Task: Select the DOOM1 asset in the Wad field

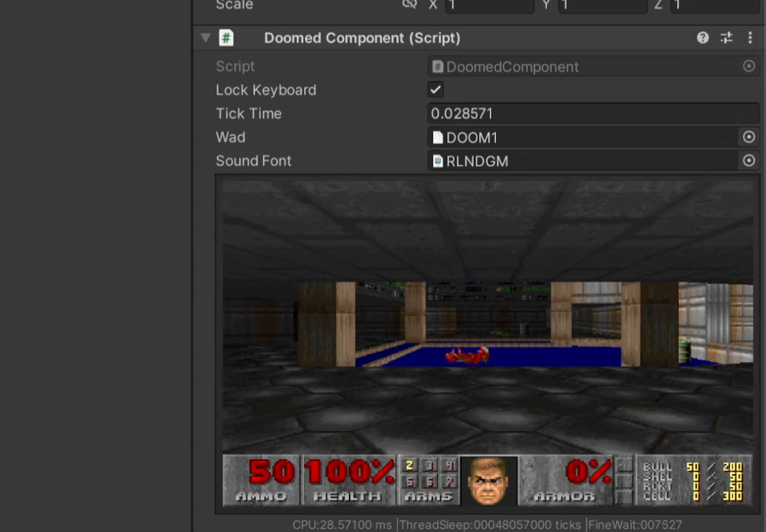Action: coord(584,137)
